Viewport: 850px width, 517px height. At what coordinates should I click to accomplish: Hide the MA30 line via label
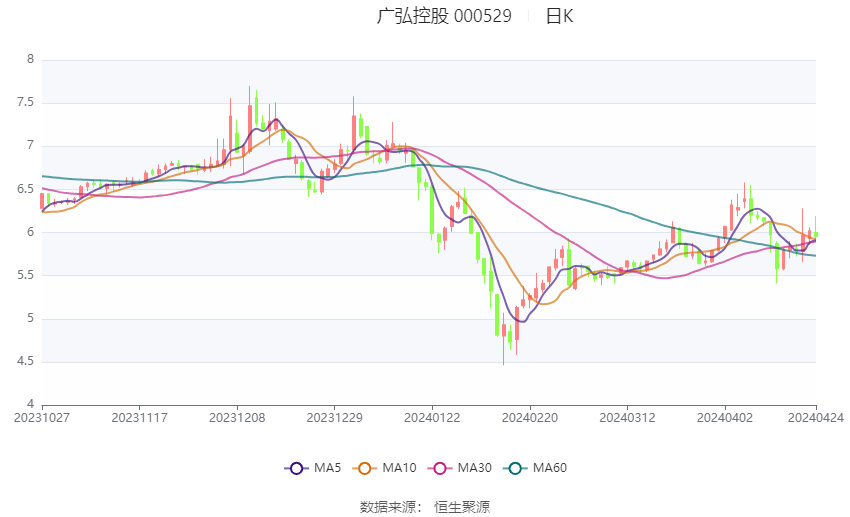click(474, 468)
